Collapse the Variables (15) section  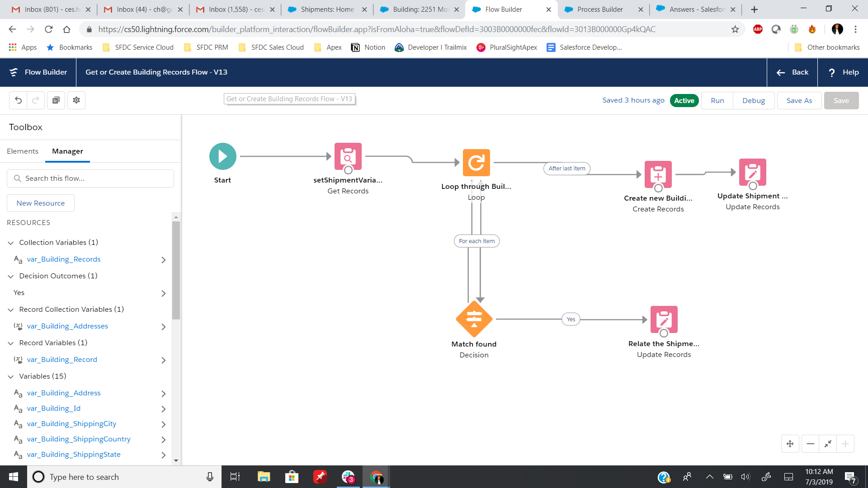(x=11, y=376)
